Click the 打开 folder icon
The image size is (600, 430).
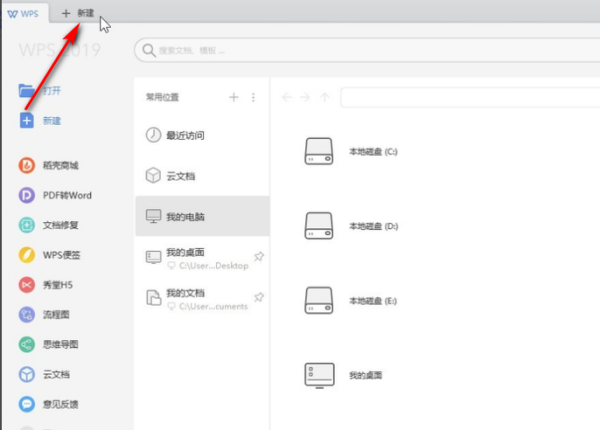coord(27,91)
